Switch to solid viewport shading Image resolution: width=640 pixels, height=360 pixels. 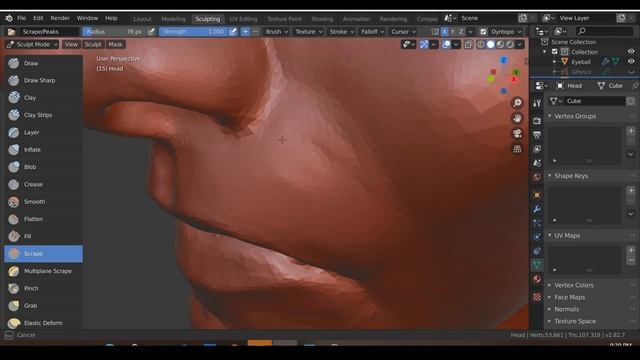point(491,44)
